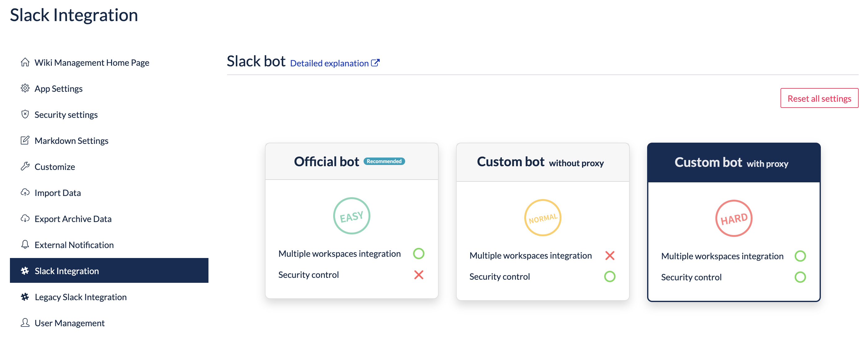Image resolution: width=868 pixels, height=338 pixels.
Task: Click green circle for security control on Custom bot without proxy
Action: pyautogui.click(x=610, y=277)
